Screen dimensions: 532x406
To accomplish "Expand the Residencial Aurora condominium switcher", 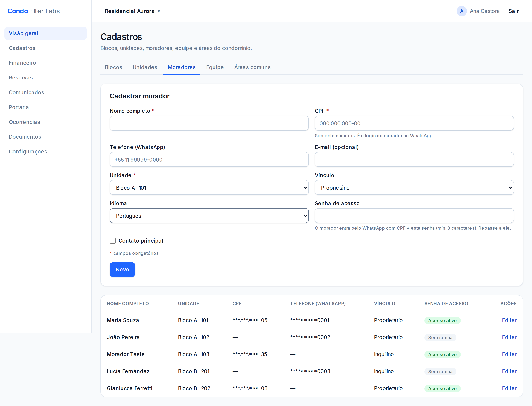I will click(133, 11).
